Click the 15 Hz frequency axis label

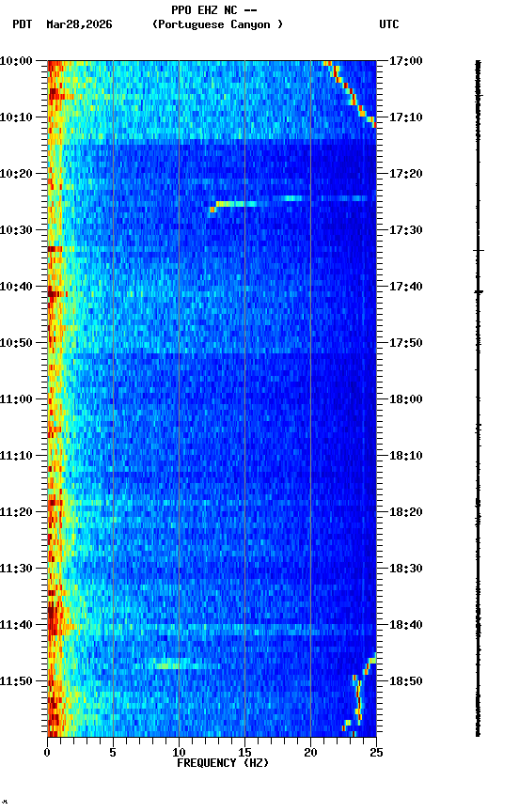coord(244,753)
